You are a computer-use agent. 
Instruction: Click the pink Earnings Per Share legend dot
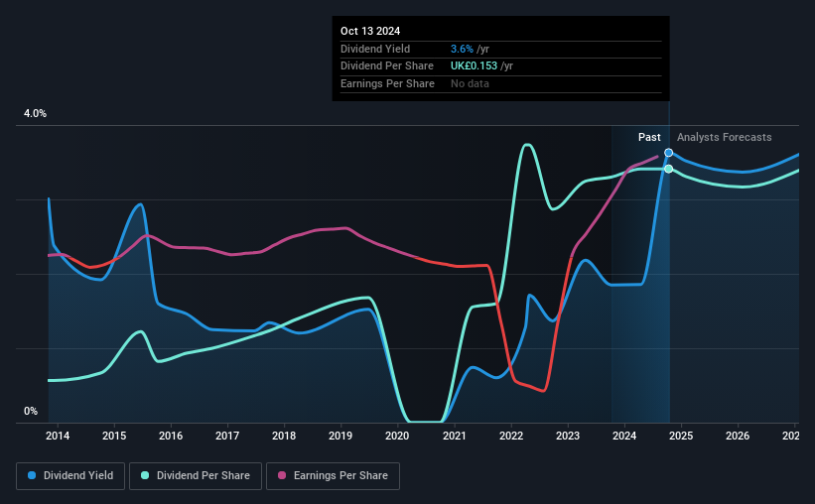click(282, 475)
